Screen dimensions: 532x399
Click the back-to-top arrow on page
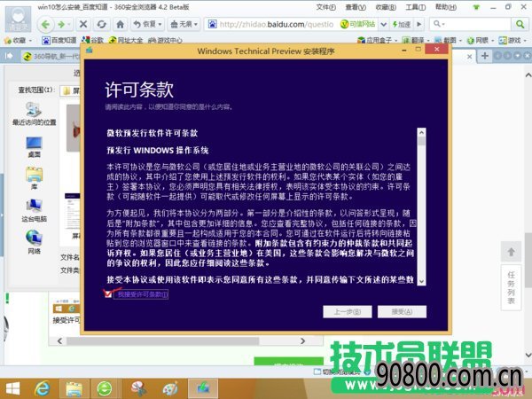511,252
